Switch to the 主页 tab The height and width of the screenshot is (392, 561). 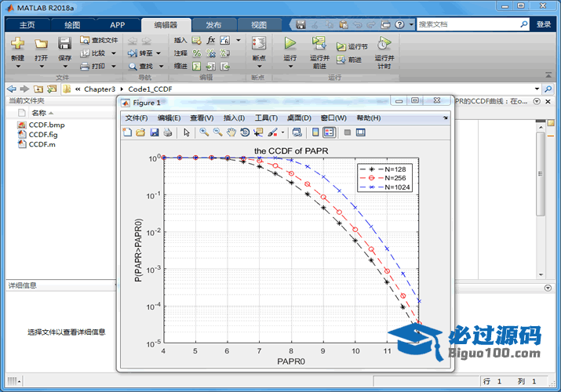tap(27, 24)
